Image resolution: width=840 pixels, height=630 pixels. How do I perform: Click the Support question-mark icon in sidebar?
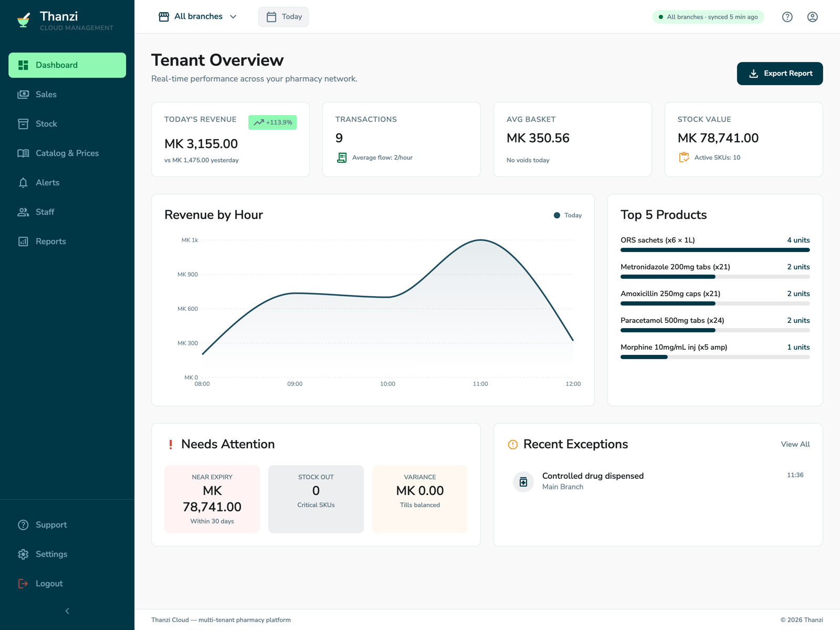pos(23,525)
